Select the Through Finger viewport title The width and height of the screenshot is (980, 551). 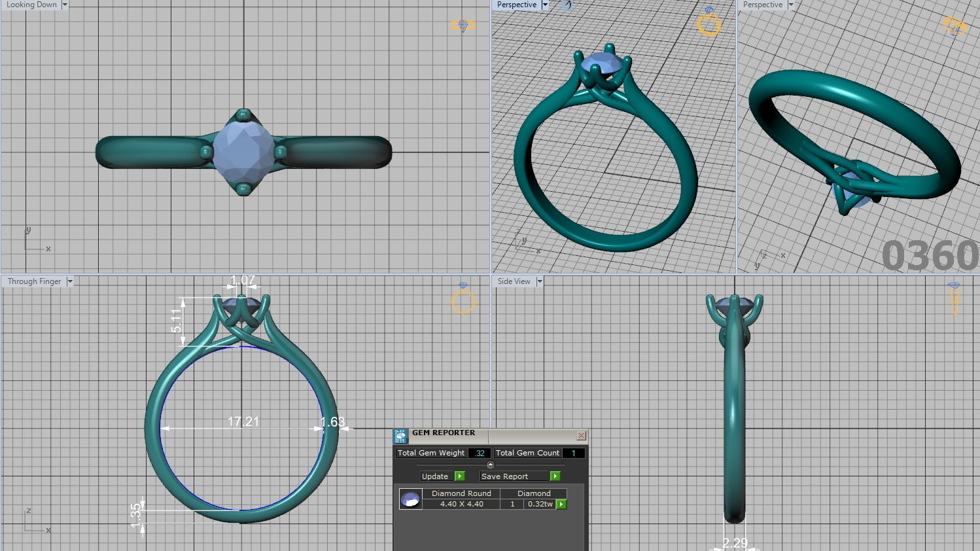34,281
